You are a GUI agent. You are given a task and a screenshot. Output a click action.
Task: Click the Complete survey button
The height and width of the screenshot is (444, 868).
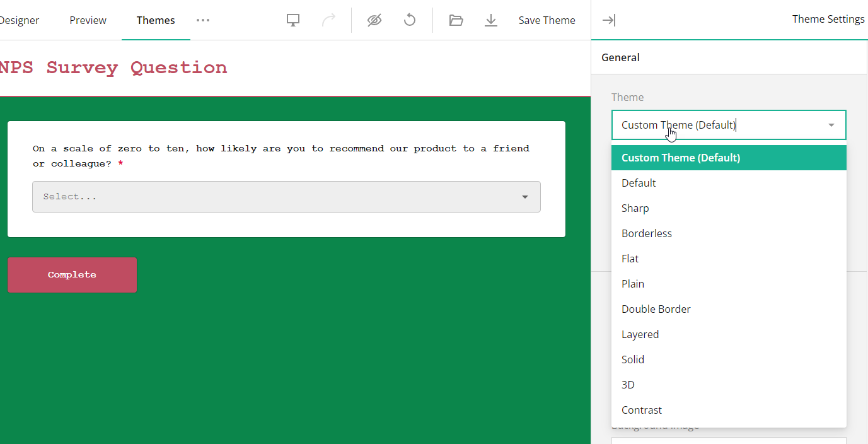point(72,274)
